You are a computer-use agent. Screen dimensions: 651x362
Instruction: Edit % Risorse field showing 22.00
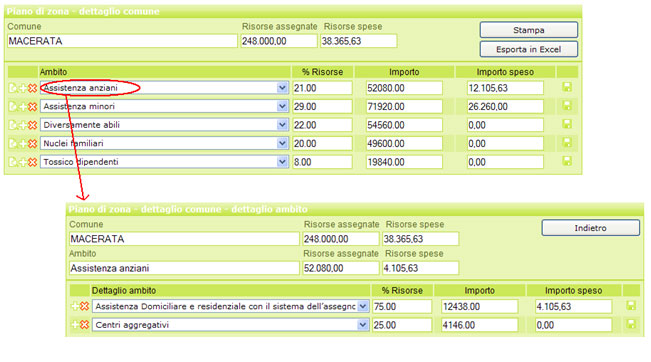coord(322,125)
